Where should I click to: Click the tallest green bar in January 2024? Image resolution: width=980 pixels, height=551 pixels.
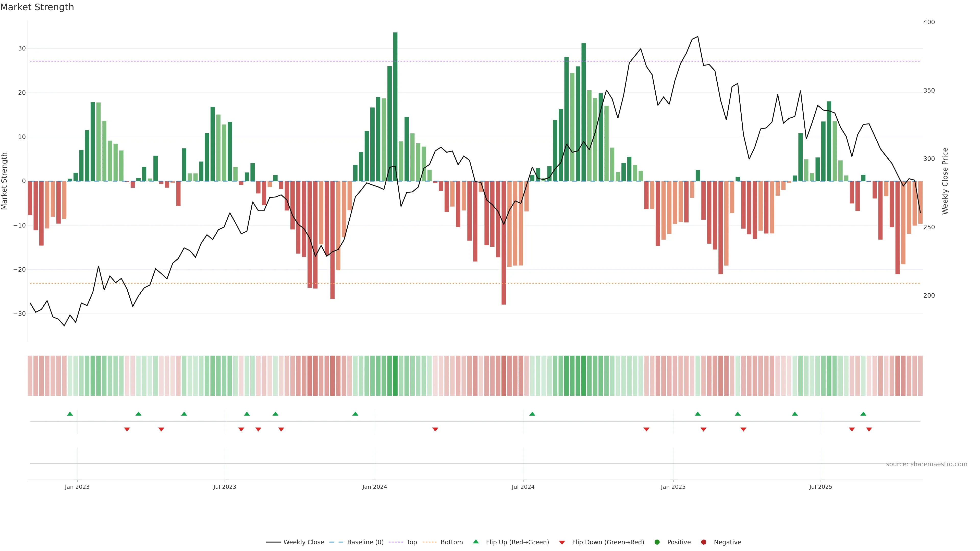coord(395,106)
